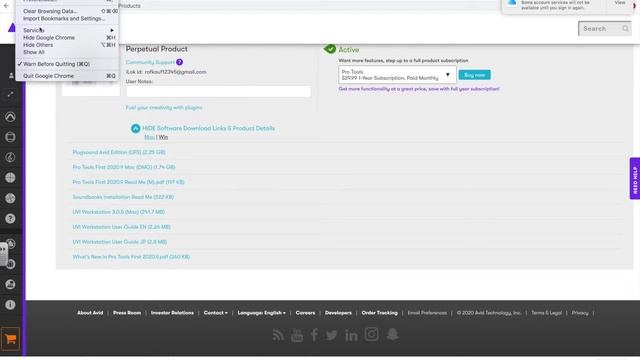Viewport: 640px width, 360px height.
Task: Open What's New in Pro Tools First pdf
Action: [x=131, y=257]
